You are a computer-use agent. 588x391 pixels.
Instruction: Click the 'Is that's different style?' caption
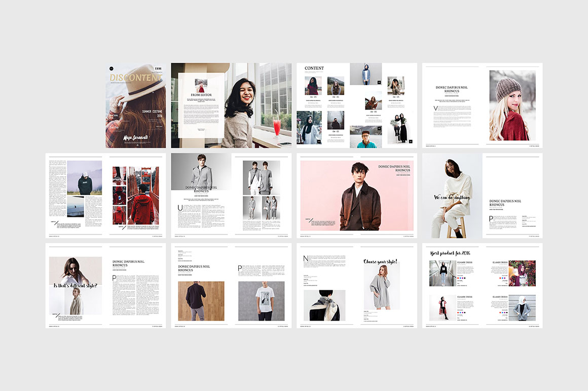[76, 285]
